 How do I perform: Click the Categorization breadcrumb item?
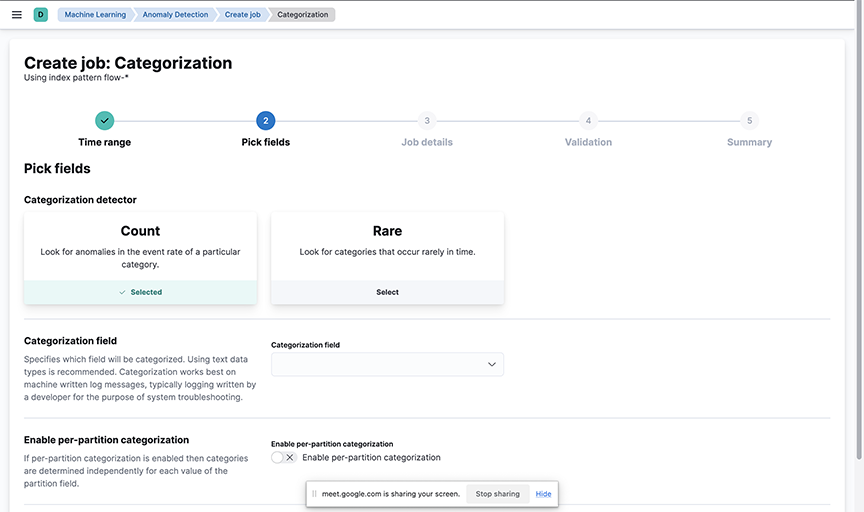point(303,15)
